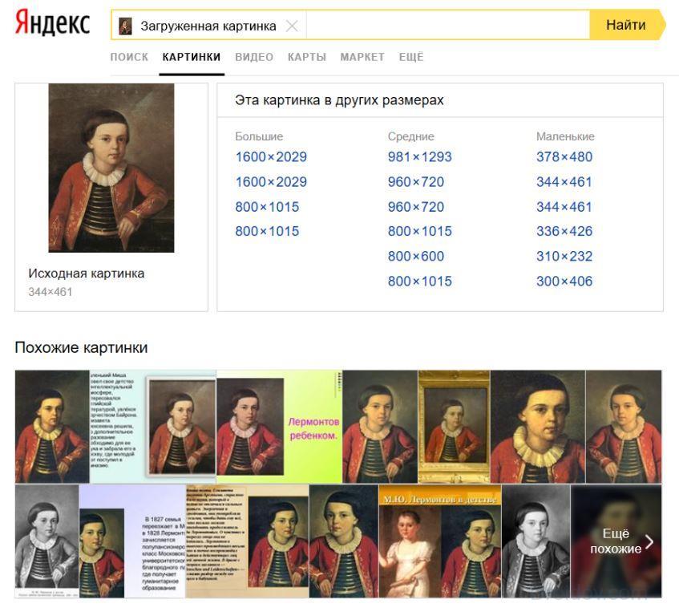Click the Похожие картинки heading
This screenshot has width=679, height=616.
click(x=81, y=347)
